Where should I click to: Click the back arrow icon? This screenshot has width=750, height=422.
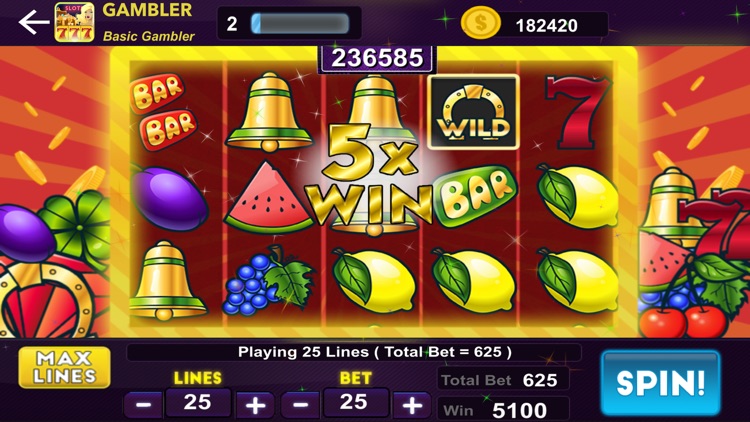pyautogui.click(x=33, y=22)
